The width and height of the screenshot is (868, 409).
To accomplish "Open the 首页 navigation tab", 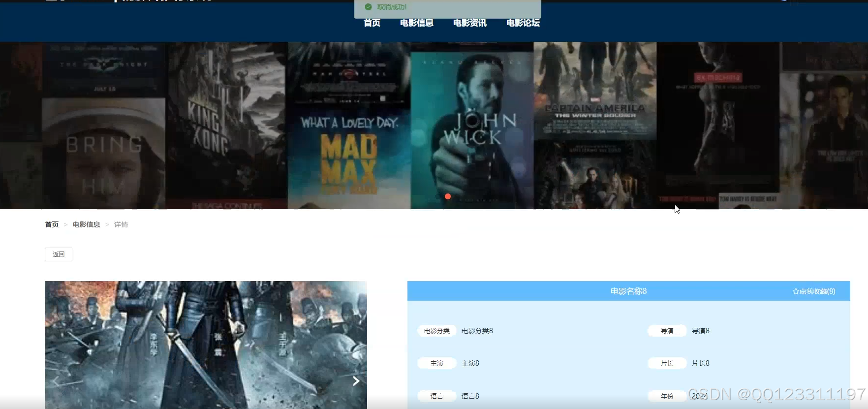I will click(x=372, y=23).
